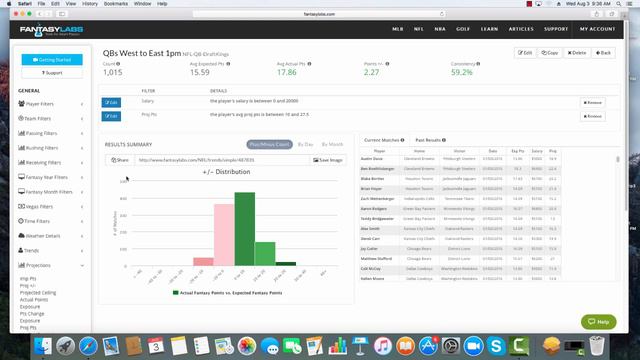Image resolution: width=640 pixels, height=360 pixels.
Task: Click the tall pink chart bar
Action: coord(224,235)
